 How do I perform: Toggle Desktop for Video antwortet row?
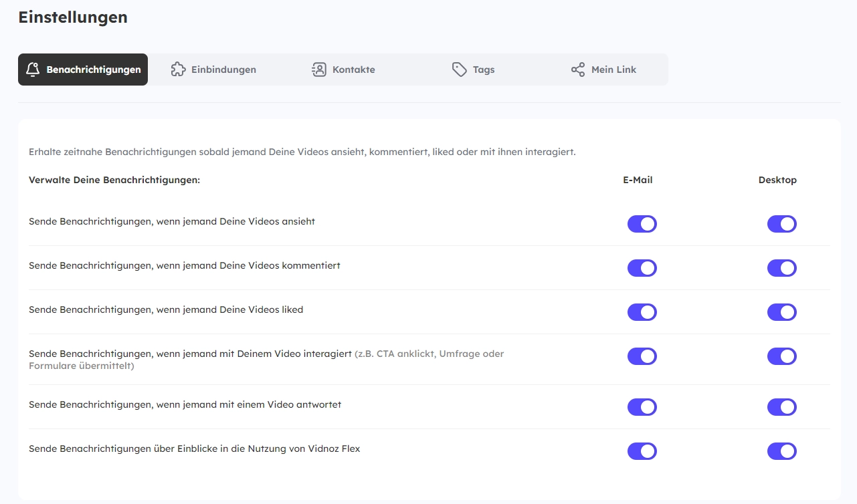point(782,407)
